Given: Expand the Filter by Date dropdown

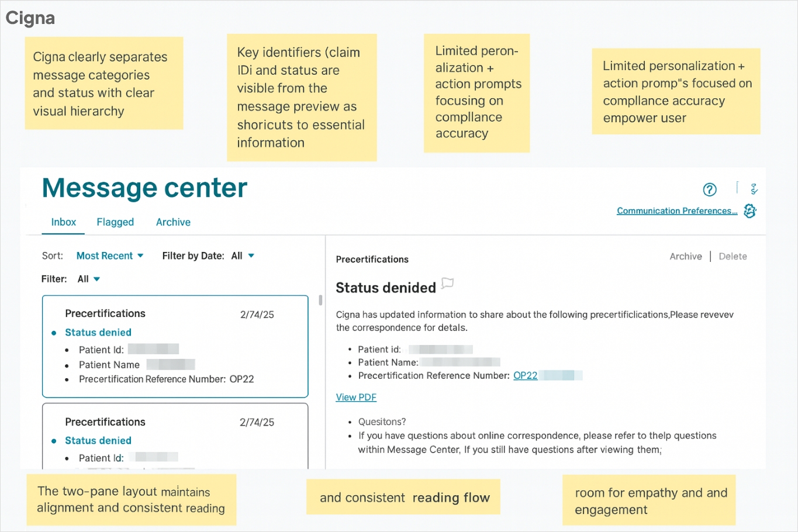Looking at the screenshot, I should 243,256.
